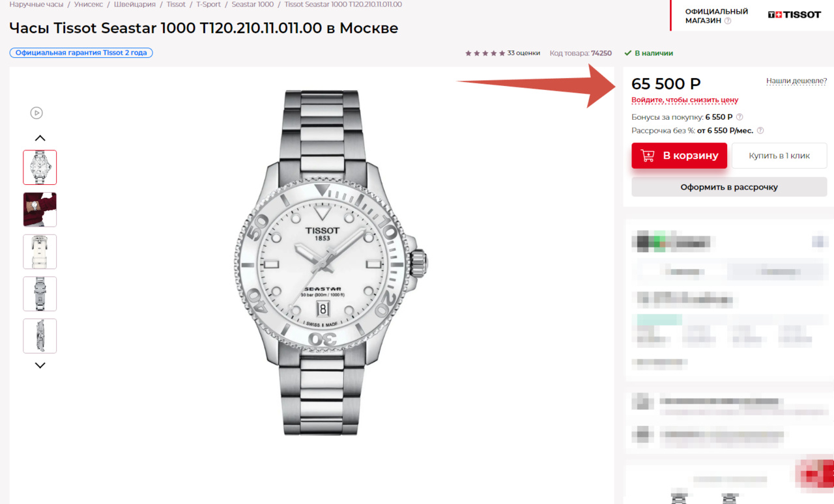Open installment info question mark icon

point(760,130)
